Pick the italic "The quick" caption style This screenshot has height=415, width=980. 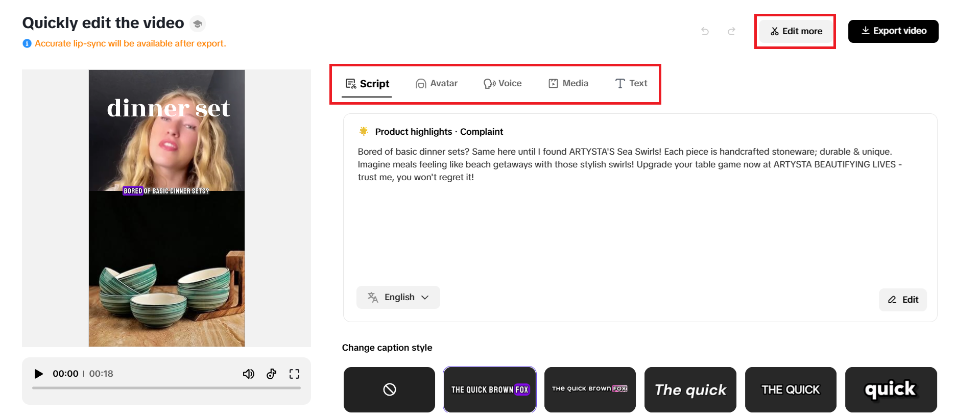coord(690,389)
